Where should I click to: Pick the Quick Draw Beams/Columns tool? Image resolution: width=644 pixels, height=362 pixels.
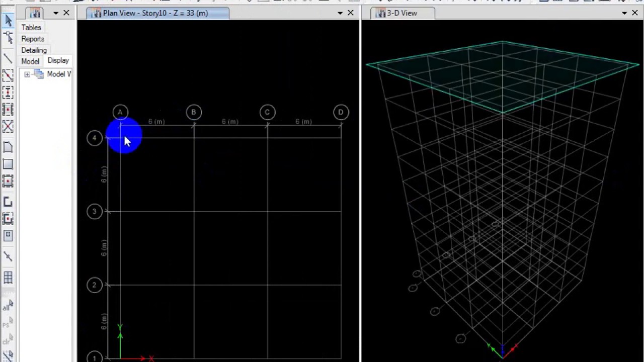pos(8,75)
